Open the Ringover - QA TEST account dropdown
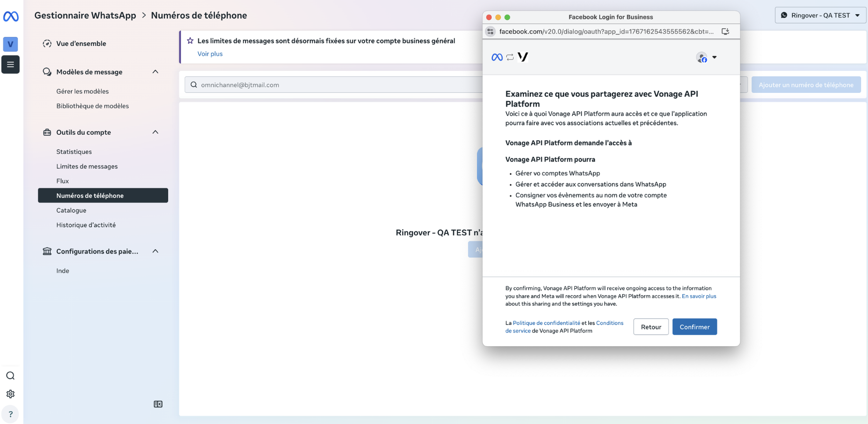 820,15
